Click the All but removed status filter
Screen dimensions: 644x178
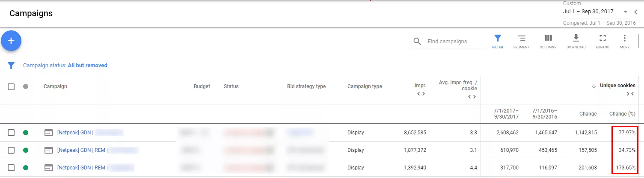coord(88,65)
